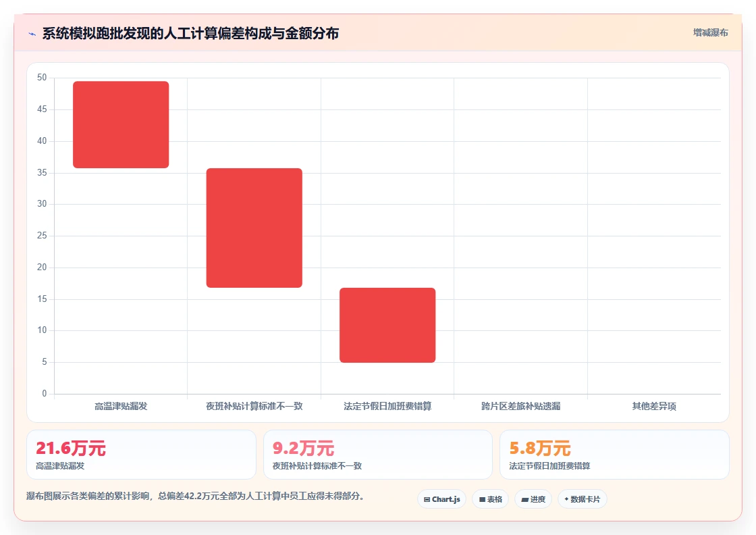Click the 夜班补贴计算标准不一致 red bar
The height and width of the screenshot is (535, 756).
(x=254, y=228)
